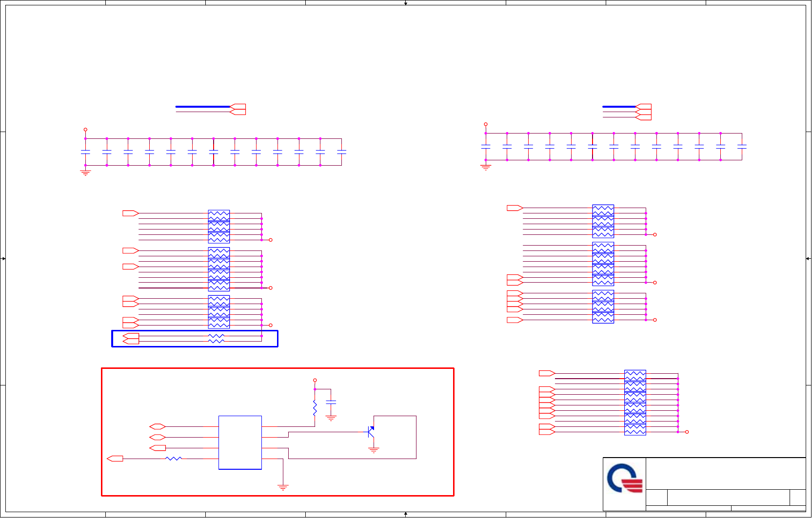
Task: Click the off-page port connected to the series resistor
Action: click(115, 459)
